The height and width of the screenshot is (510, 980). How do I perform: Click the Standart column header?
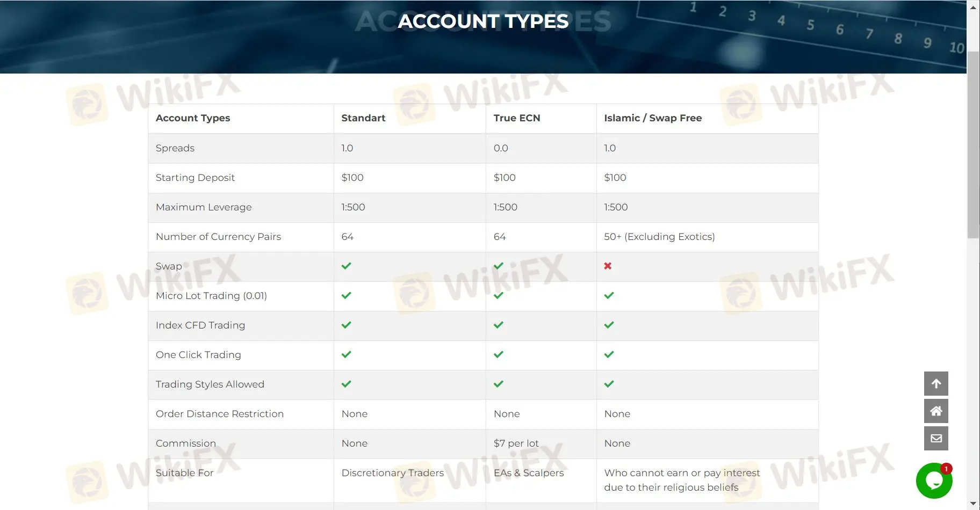pyautogui.click(x=363, y=118)
